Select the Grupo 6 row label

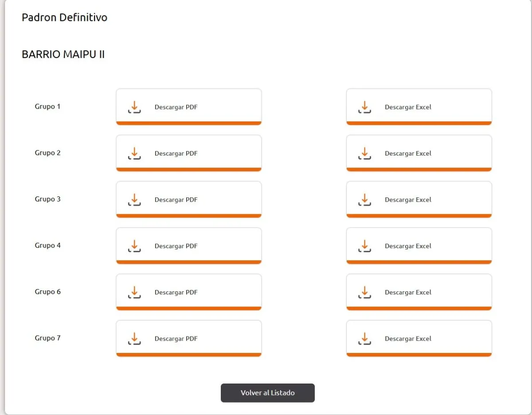click(47, 292)
